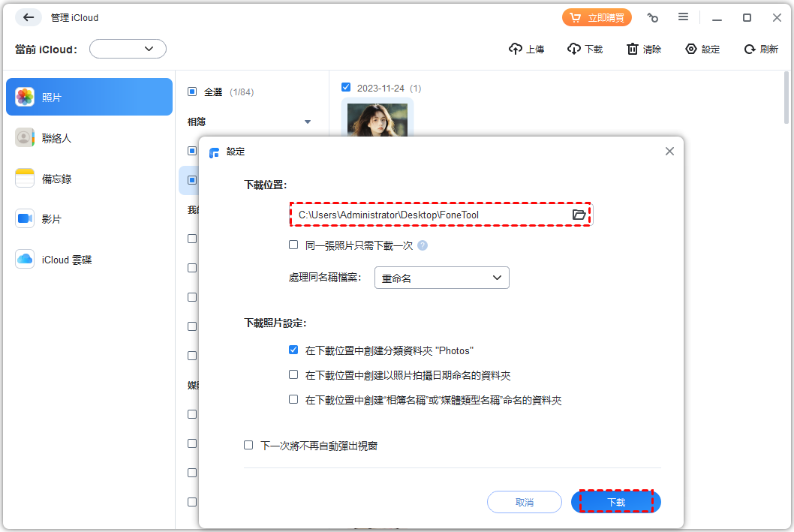Open current iCloud account dropdown
The image size is (794, 532).
coord(128,49)
